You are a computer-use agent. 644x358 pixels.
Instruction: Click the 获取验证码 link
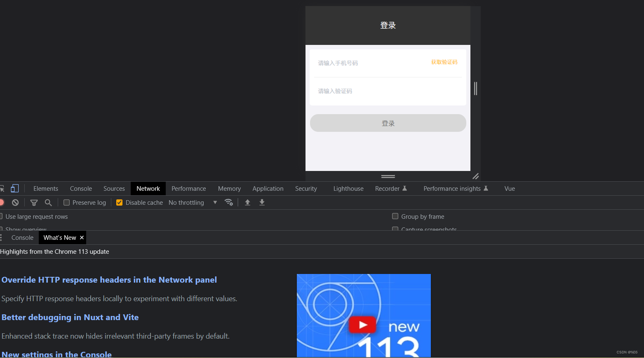coord(444,62)
